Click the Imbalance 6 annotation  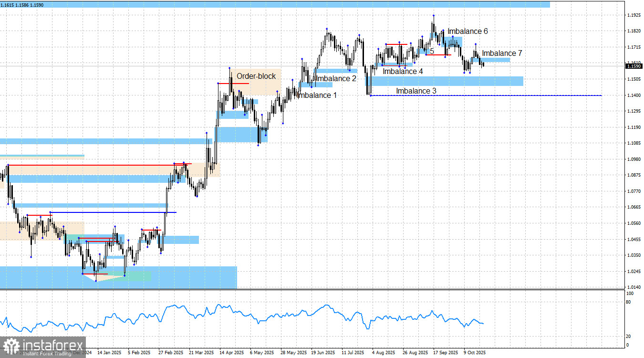point(467,31)
